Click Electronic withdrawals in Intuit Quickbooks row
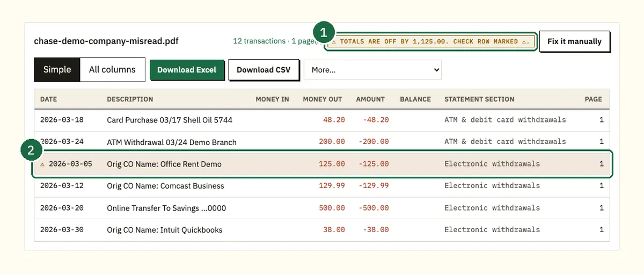 (492, 230)
